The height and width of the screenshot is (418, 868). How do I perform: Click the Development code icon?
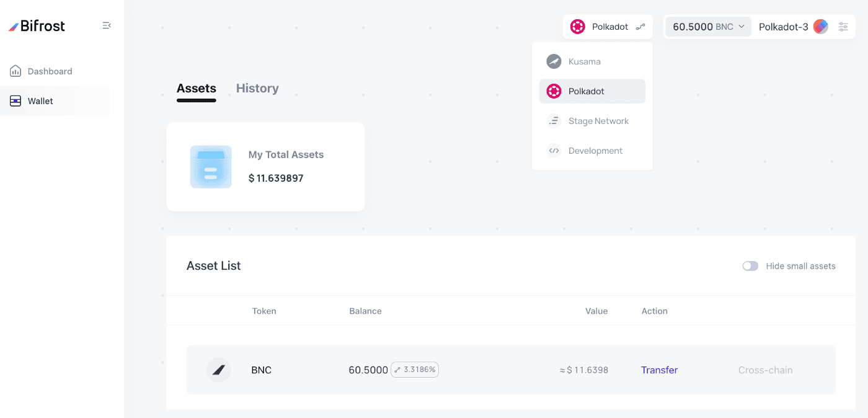point(554,151)
